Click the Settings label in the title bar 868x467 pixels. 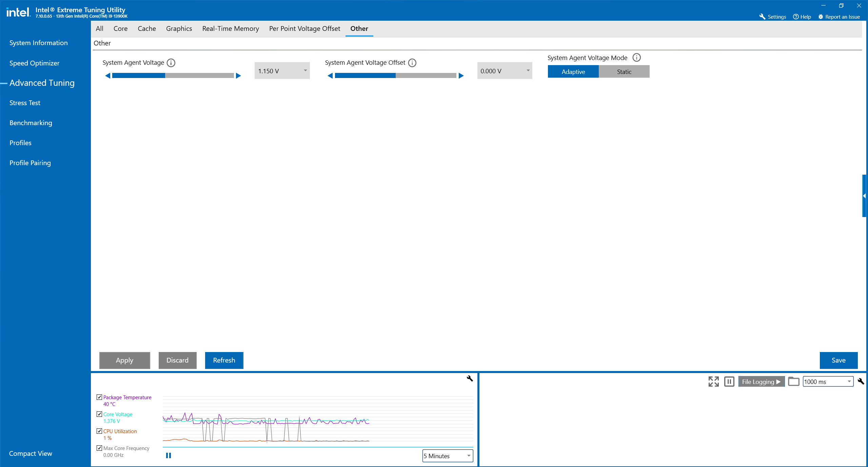tap(777, 17)
